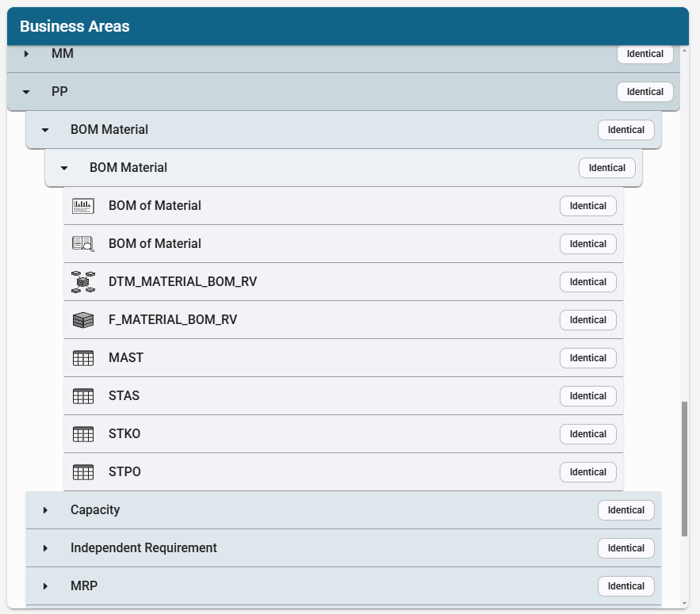Viewport: 700px width, 614px height.
Task: Click the DTM_MATERIAL_BOM_RV data model icon
Action: pos(82,282)
